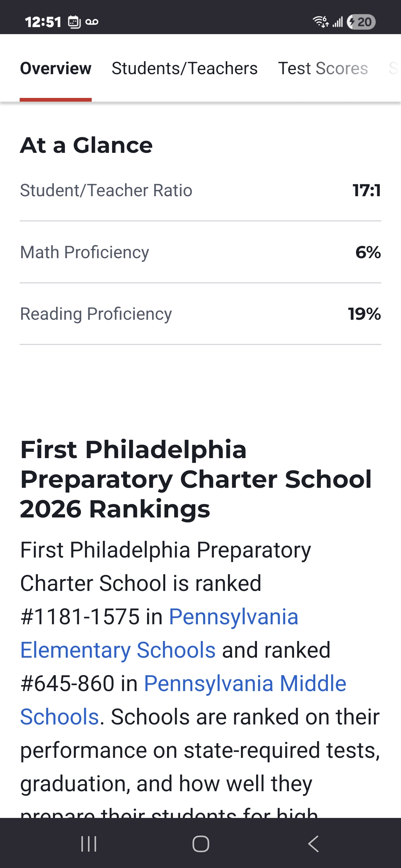Screen dimensions: 401x868
Task: Tap the 2026 Rankings heading
Action: (196, 479)
